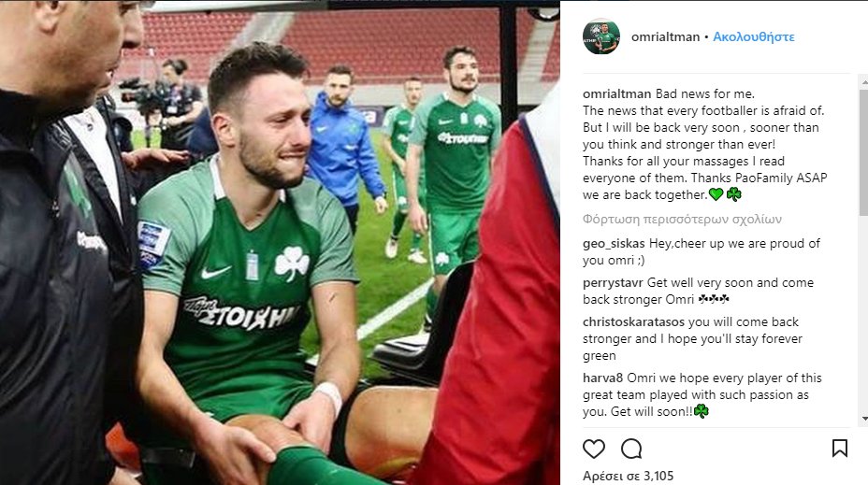The width and height of the screenshot is (868, 485).
Task: Click omrialtman name in the caption
Action: (x=616, y=94)
